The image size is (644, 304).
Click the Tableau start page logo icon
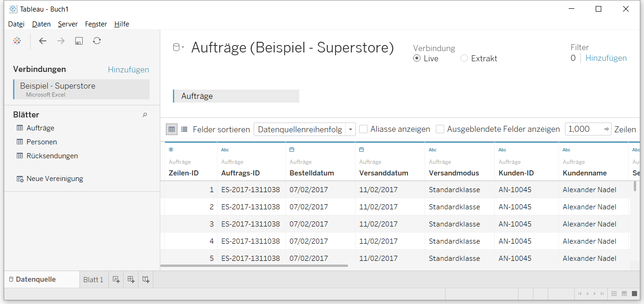(x=17, y=41)
